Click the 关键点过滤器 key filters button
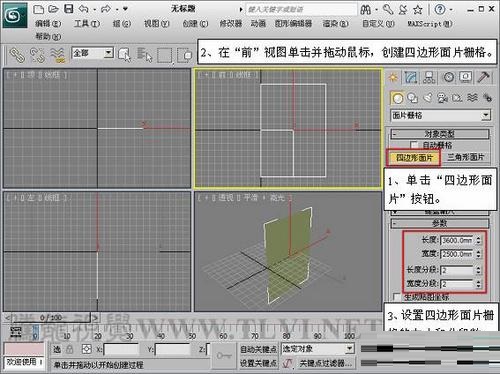Image resolution: width=500 pixels, height=374 pixels. click(x=325, y=363)
